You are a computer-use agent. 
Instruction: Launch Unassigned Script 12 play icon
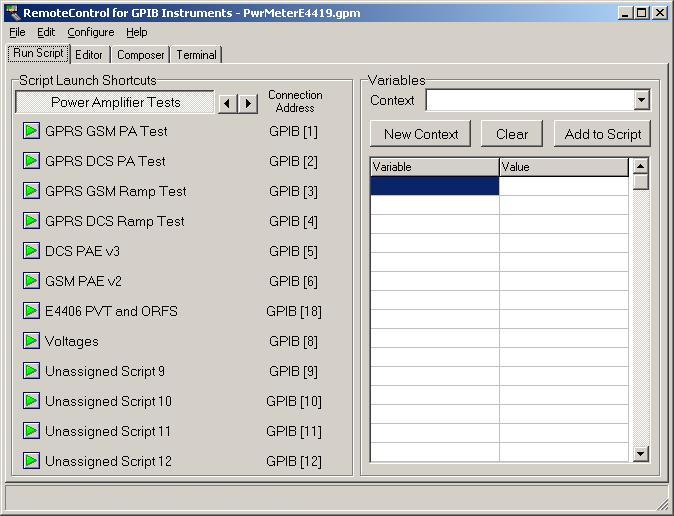coord(31,461)
